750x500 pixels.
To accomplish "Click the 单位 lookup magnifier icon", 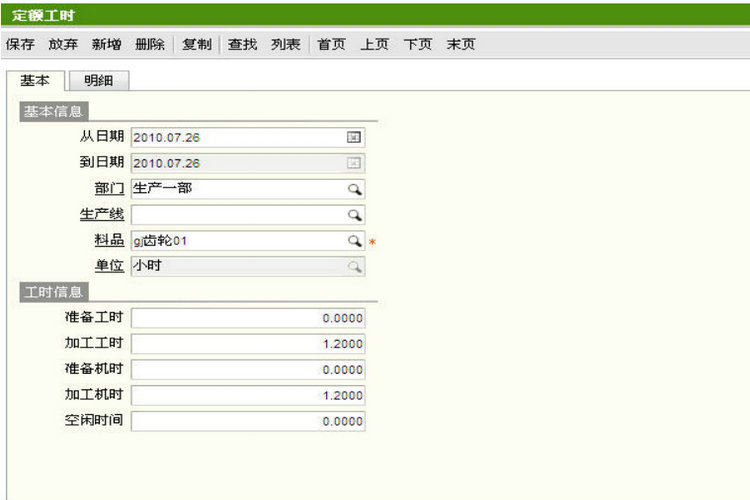I will coord(354,267).
